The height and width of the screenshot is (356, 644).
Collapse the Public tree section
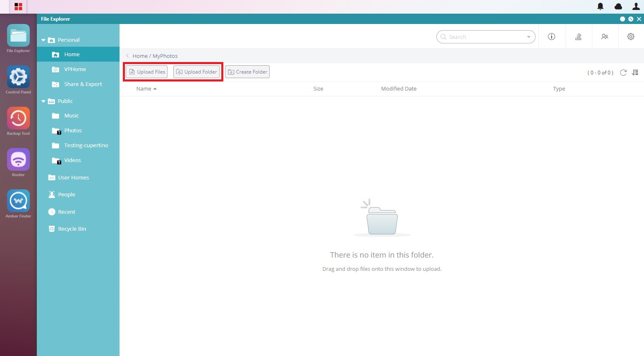tap(43, 101)
